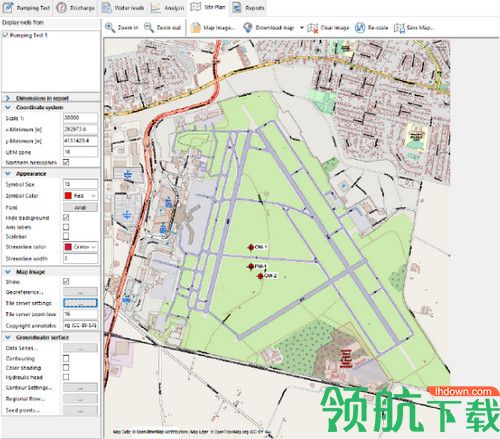The height and width of the screenshot is (439, 500).
Task: Enable the Hydraulic head checkbox
Action: (66, 377)
